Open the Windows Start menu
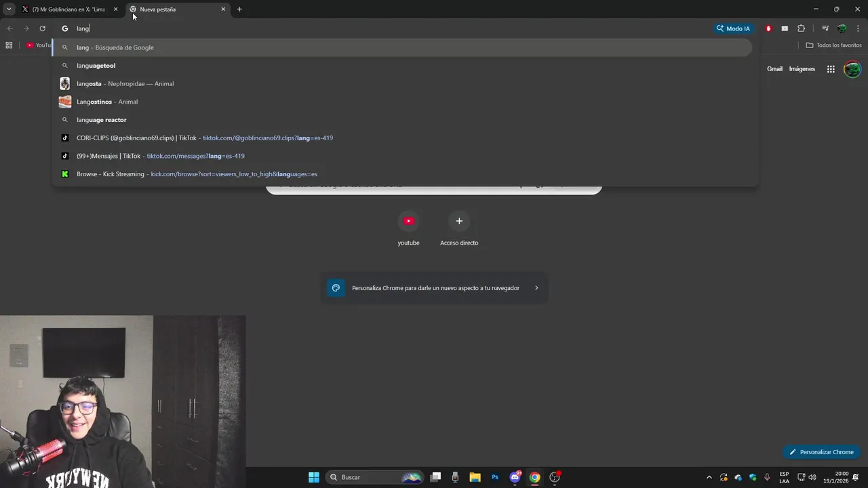This screenshot has height=488, width=868. (314, 477)
